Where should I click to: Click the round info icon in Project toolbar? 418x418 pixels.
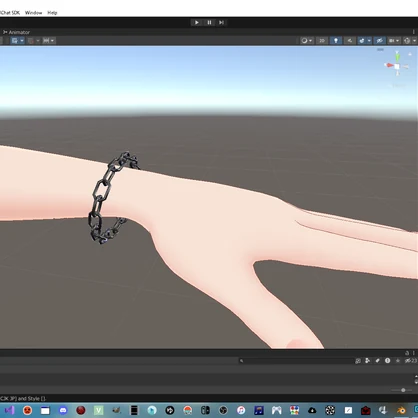coord(387,361)
